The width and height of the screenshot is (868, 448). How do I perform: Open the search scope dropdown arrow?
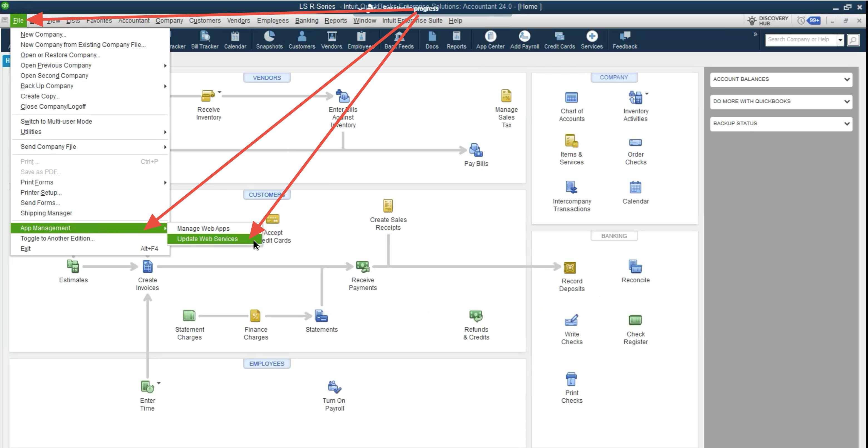pos(840,40)
